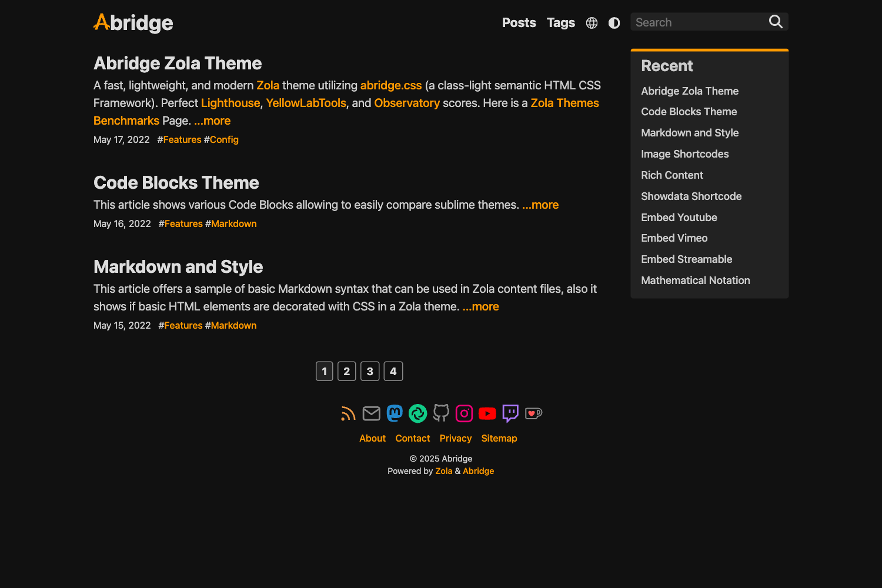Click the Element chat icon

(417, 413)
